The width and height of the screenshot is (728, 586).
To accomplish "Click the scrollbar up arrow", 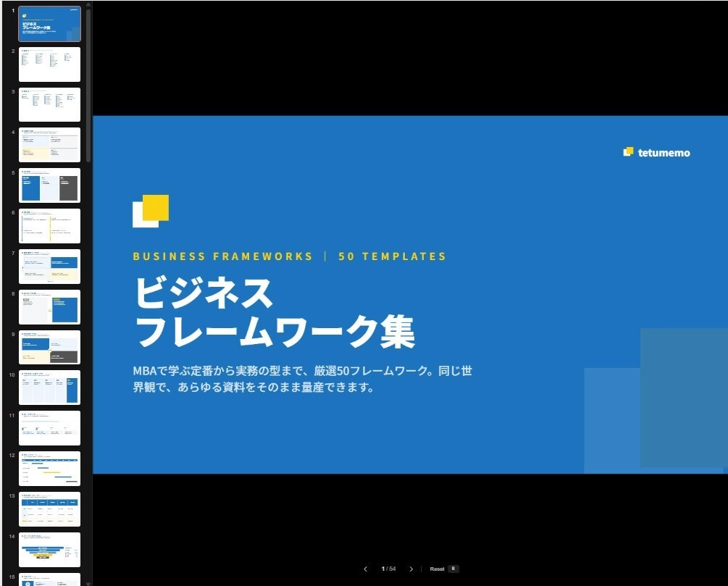I will coord(88,4).
